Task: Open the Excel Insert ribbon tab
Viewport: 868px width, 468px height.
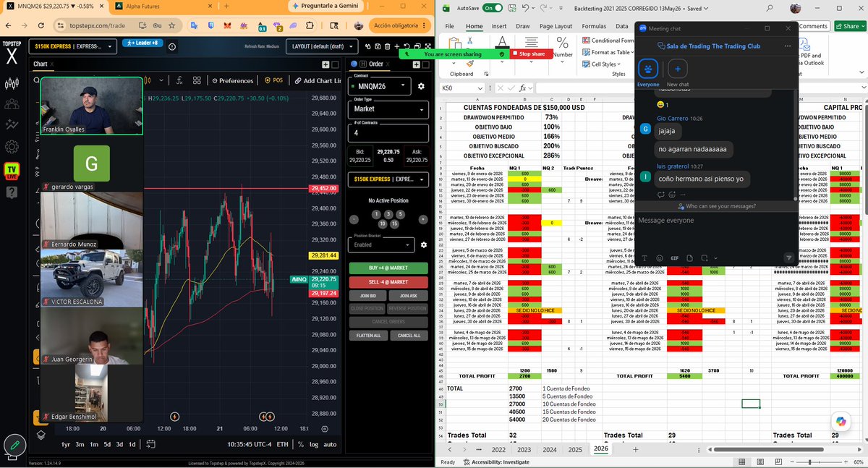Action: click(x=499, y=26)
